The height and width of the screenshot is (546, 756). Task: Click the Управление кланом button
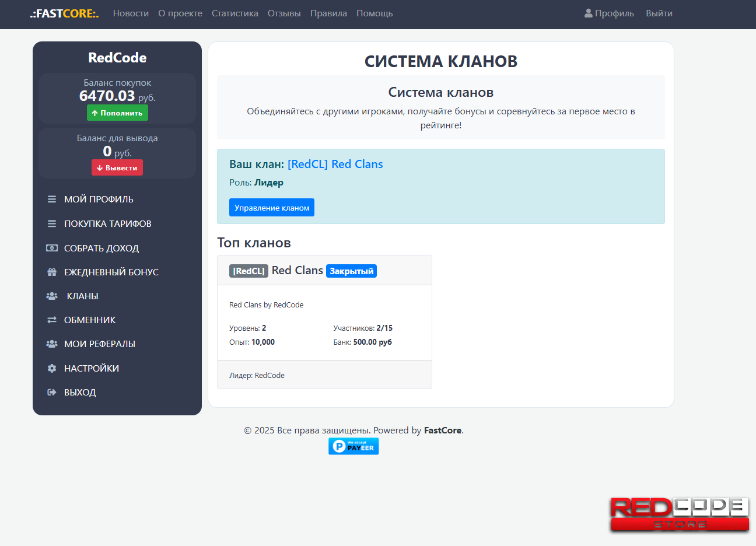272,208
